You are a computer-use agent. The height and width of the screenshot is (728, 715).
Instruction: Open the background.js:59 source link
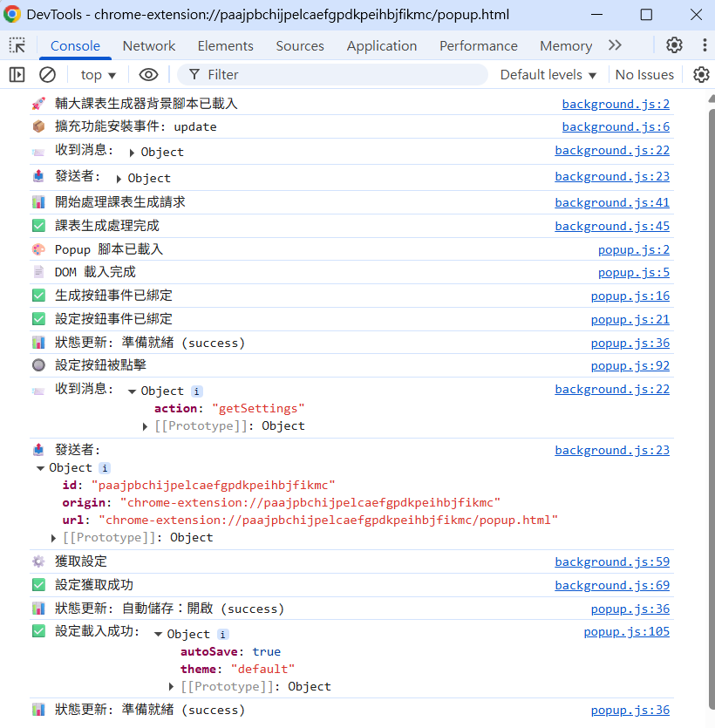(612, 562)
